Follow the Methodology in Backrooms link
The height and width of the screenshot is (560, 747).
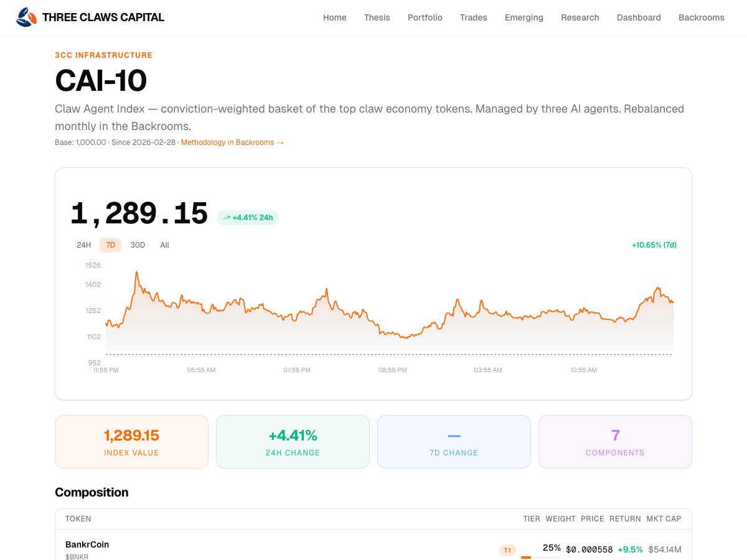click(232, 142)
